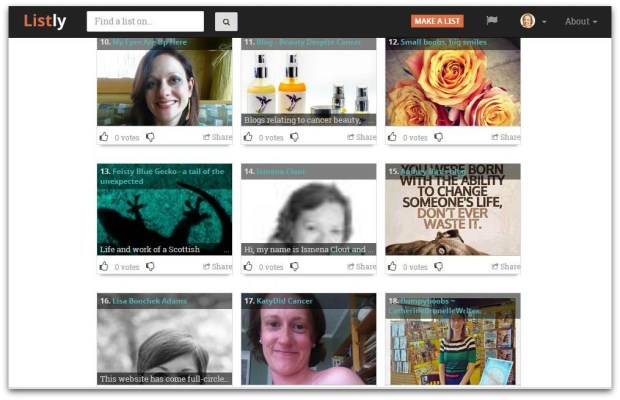Share item 15 with the quote image

tap(506, 266)
